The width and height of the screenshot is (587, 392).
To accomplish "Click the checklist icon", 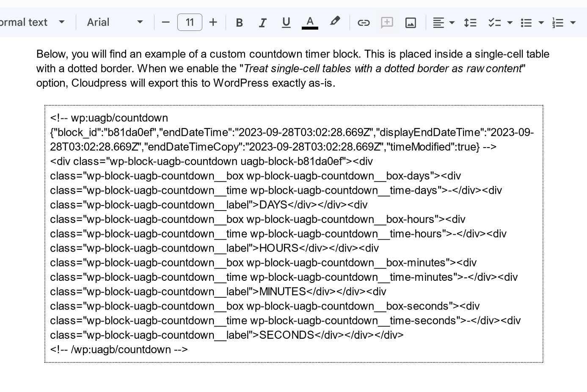I will click(x=494, y=22).
